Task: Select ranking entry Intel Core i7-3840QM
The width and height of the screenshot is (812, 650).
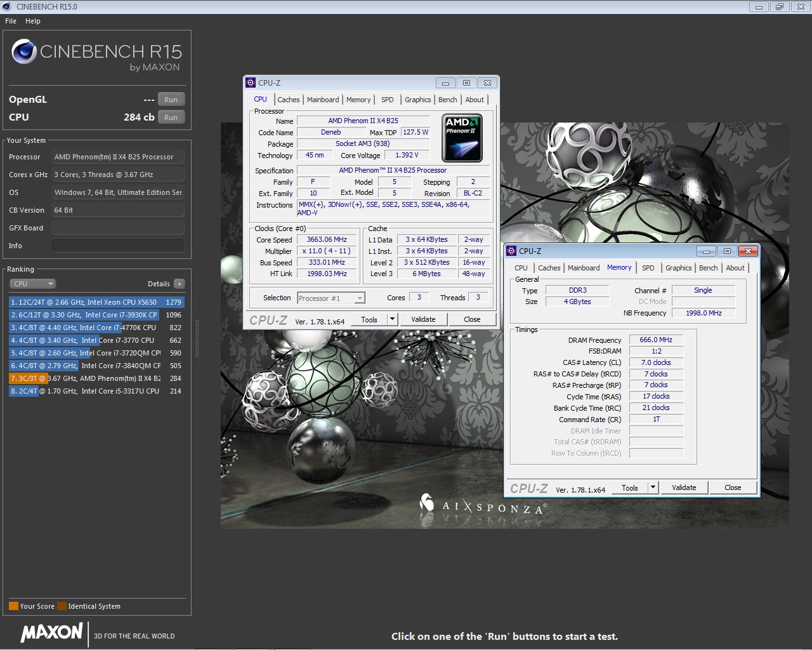Action: (x=96, y=366)
